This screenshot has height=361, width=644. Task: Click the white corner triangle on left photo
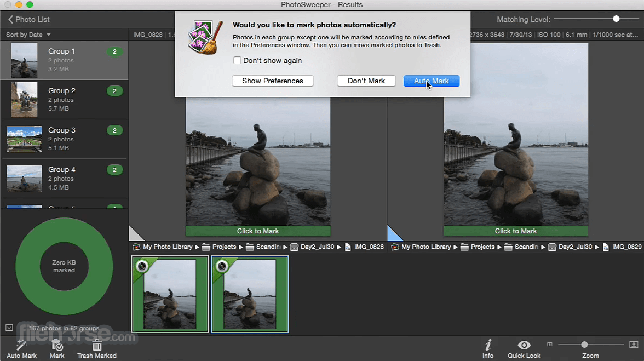point(135,234)
